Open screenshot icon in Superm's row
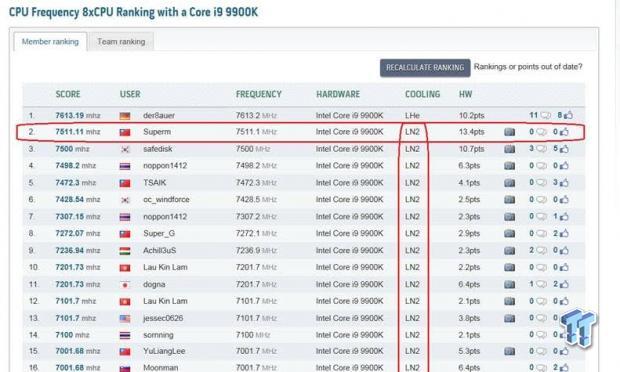The image size is (620, 372). [x=509, y=132]
